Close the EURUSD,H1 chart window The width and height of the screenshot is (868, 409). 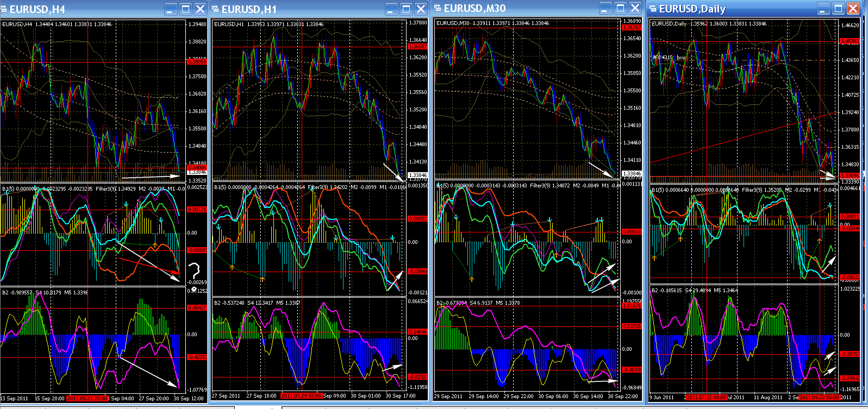421,9
